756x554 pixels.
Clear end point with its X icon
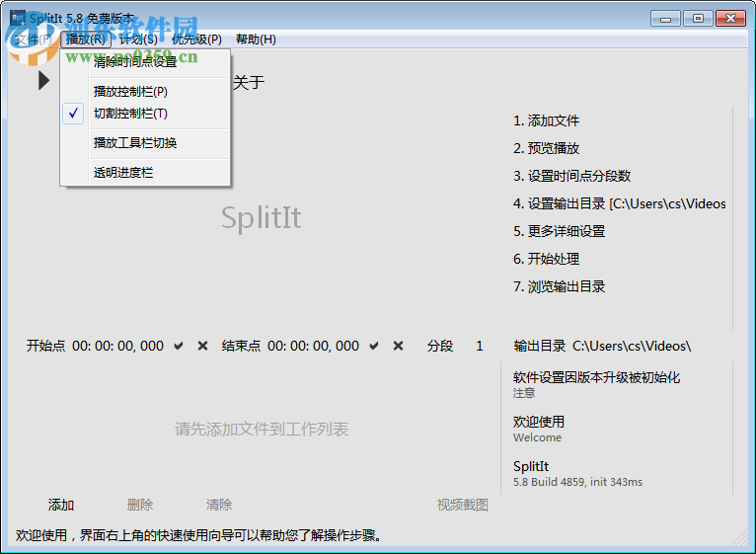coord(399,346)
